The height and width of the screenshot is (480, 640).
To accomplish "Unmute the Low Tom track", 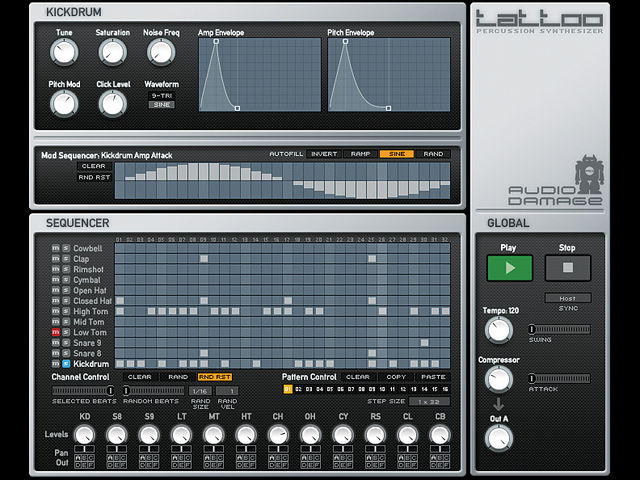I will (56, 332).
